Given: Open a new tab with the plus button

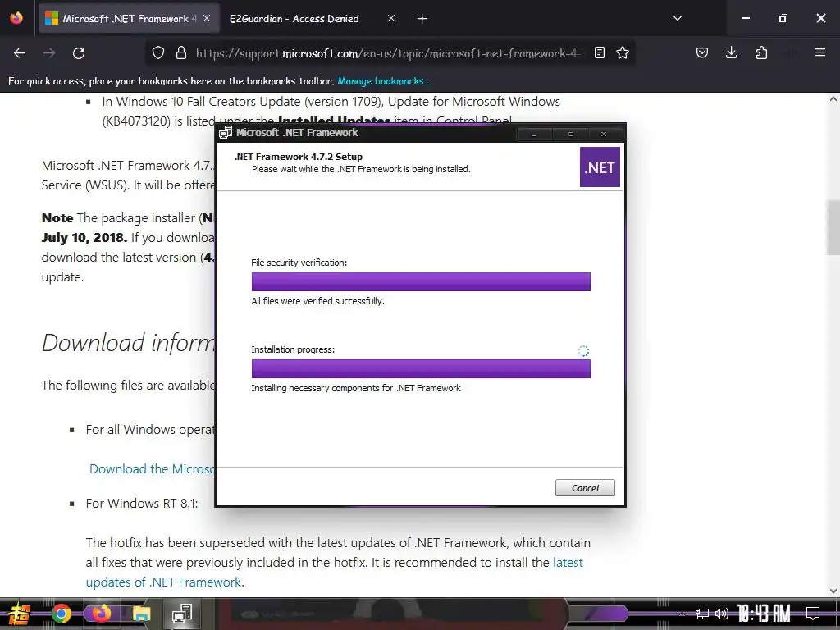Looking at the screenshot, I should (x=422, y=19).
